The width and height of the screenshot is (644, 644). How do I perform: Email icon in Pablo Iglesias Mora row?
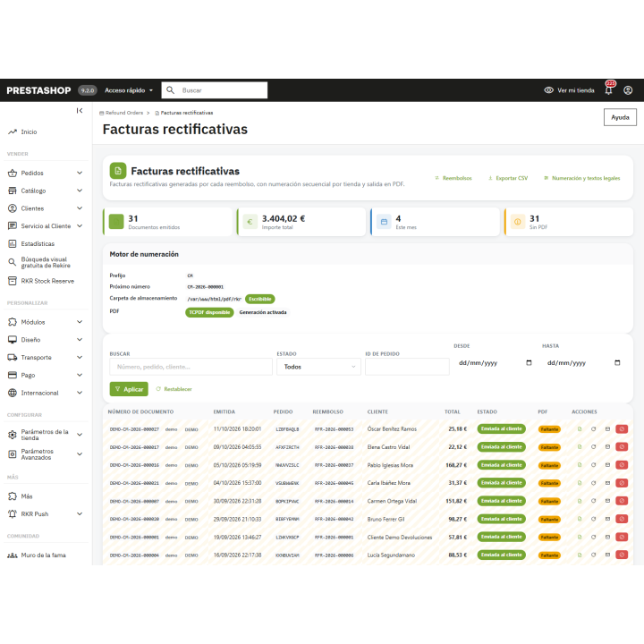(607, 465)
